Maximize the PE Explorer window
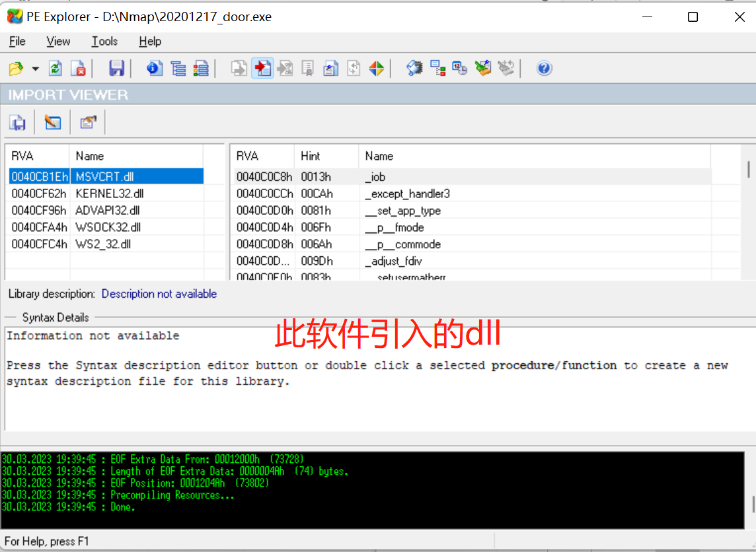Viewport: 756px width, 552px height. click(693, 17)
